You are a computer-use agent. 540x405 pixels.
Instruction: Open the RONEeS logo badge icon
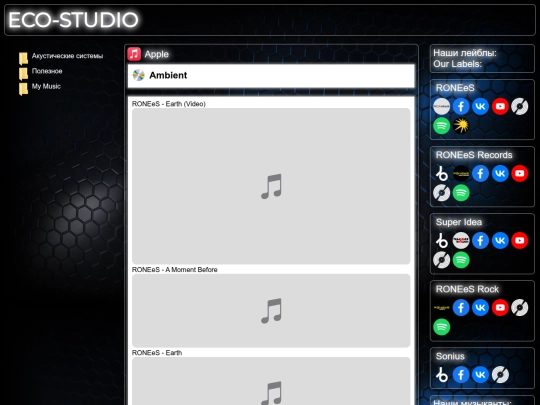point(442,106)
